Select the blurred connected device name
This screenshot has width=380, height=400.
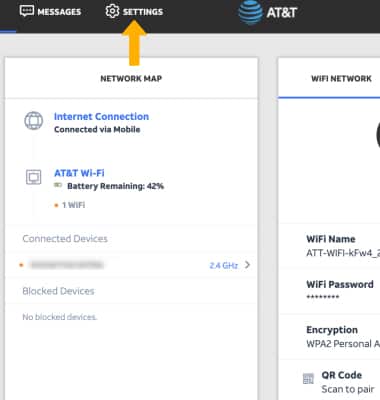[x=66, y=265]
